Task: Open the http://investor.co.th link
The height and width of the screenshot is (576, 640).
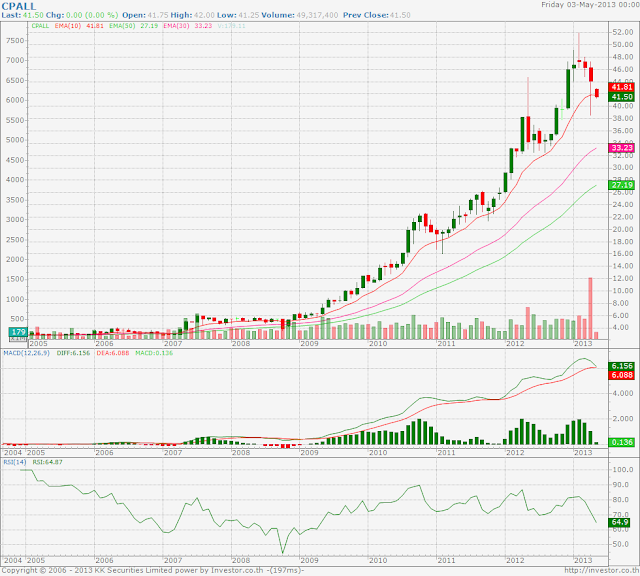Action: pyautogui.click(x=602, y=571)
